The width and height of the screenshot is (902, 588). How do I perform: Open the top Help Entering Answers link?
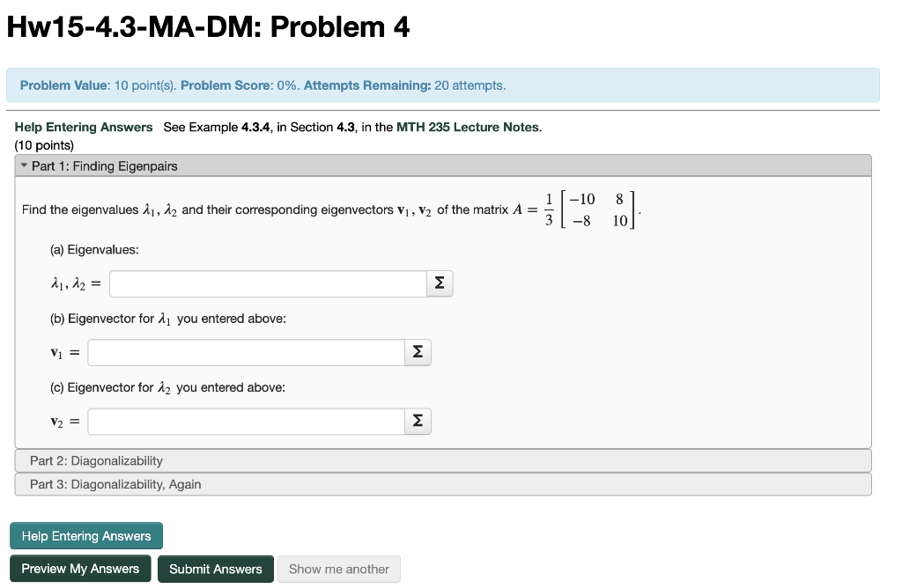click(83, 127)
